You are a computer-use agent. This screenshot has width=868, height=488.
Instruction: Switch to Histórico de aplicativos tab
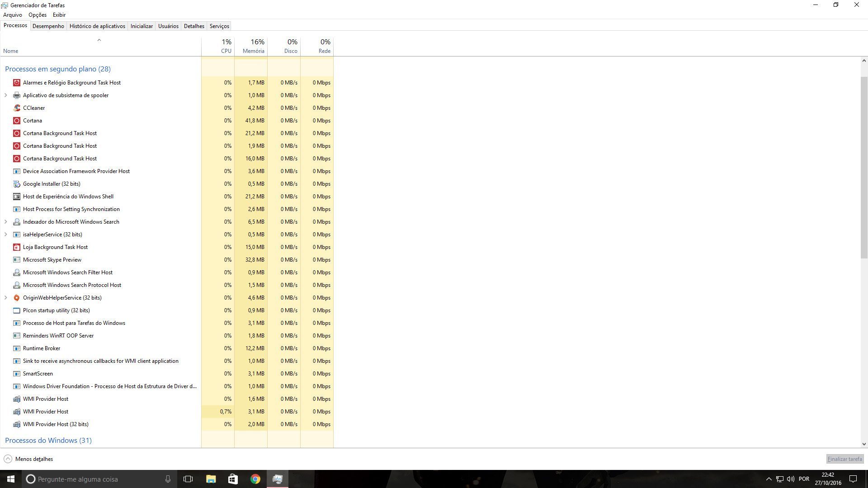[x=97, y=26]
